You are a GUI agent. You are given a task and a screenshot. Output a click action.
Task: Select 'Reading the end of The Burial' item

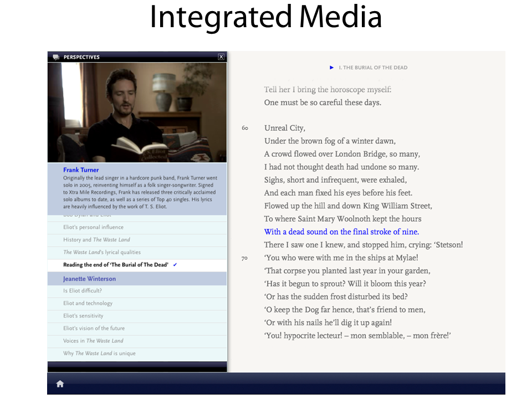click(x=115, y=265)
